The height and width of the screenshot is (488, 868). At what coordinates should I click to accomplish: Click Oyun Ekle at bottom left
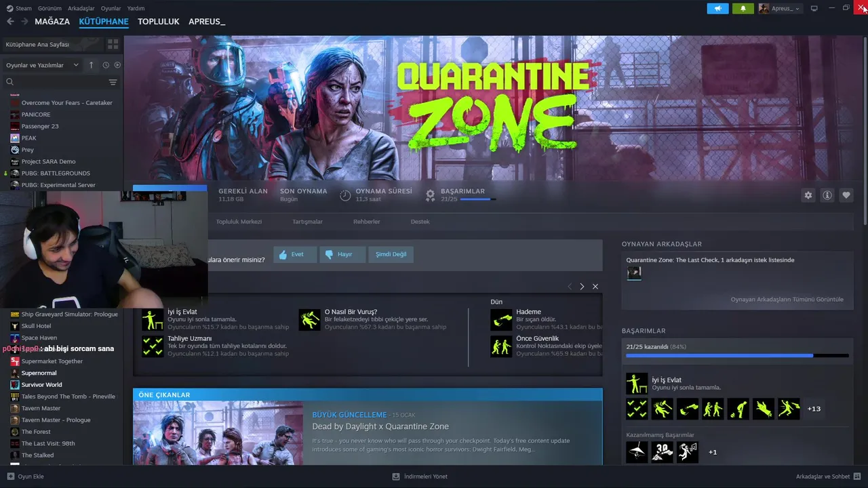pyautogui.click(x=26, y=476)
